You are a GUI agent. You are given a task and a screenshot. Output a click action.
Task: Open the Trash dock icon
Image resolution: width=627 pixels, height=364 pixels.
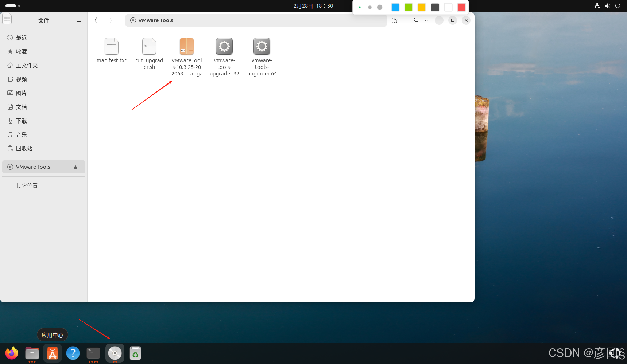tap(135, 353)
